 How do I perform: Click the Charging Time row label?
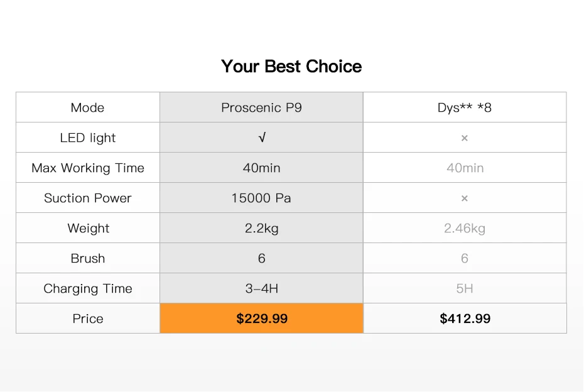tap(87, 288)
